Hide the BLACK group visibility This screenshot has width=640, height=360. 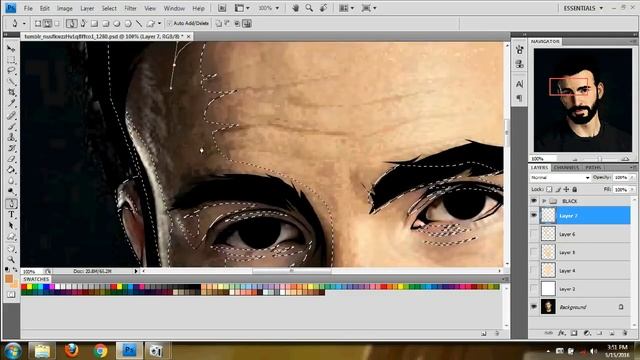point(533,201)
